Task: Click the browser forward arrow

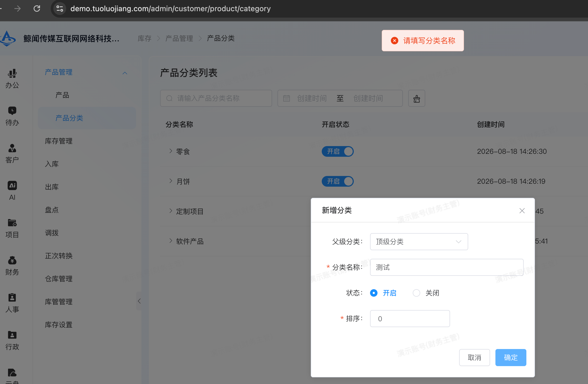Action: 18,9
